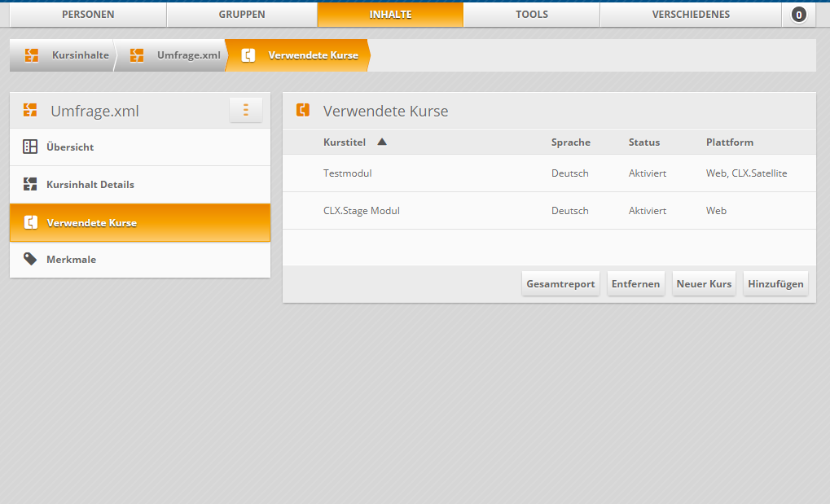
Task: Toggle the Kurstitel sort arrow
Action: point(382,142)
